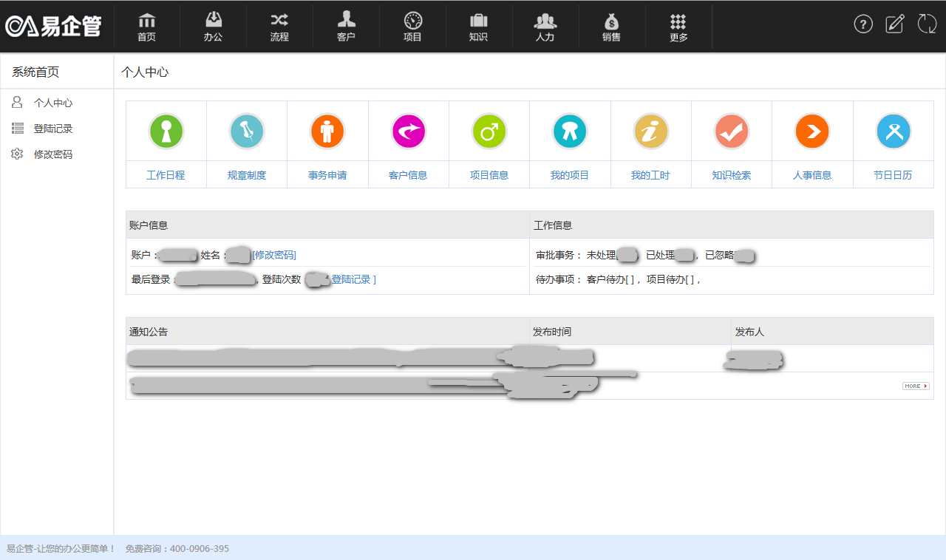Image resolution: width=946 pixels, height=560 pixels.
Task: Select the 销售 money-bag icon
Action: coord(612,26)
